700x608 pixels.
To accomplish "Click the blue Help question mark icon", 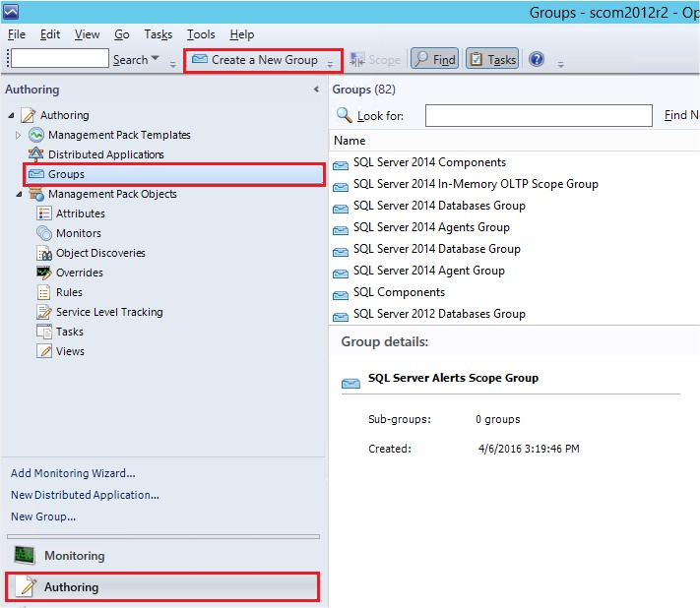I will click(x=537, y=59).
